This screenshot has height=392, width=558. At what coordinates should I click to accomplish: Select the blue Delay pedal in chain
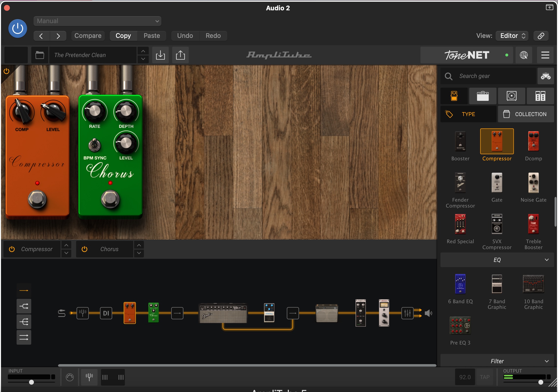(x=269, y=313)
